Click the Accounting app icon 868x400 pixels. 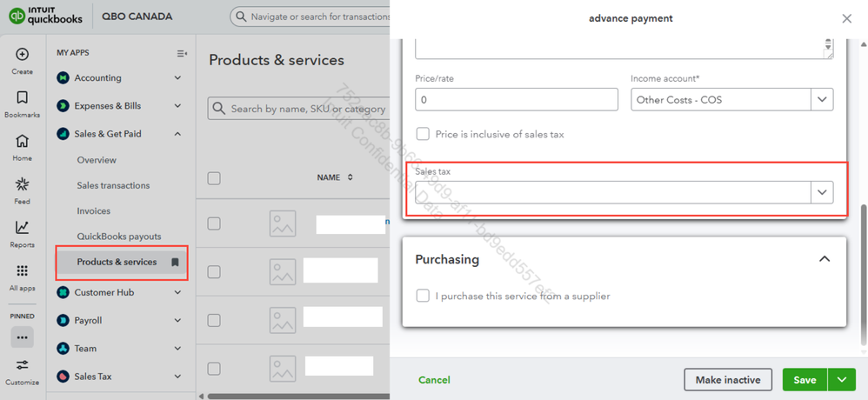coord(63,78)
